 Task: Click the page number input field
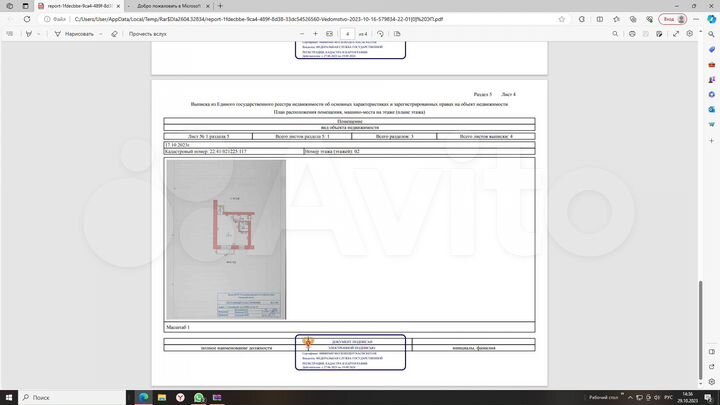(347, 34)
